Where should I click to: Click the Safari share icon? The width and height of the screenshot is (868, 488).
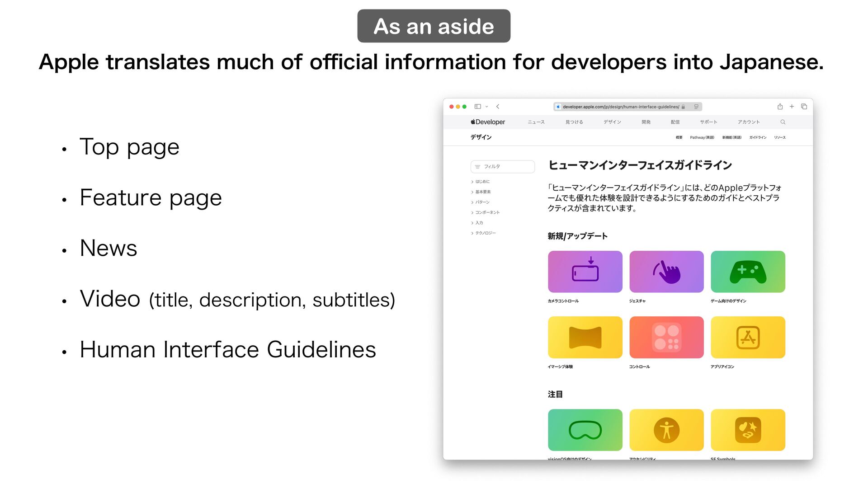click(780, 107)
